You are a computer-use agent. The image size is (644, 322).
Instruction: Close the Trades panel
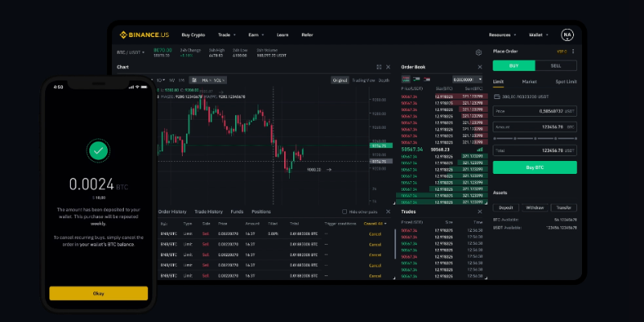coord(480,212)
